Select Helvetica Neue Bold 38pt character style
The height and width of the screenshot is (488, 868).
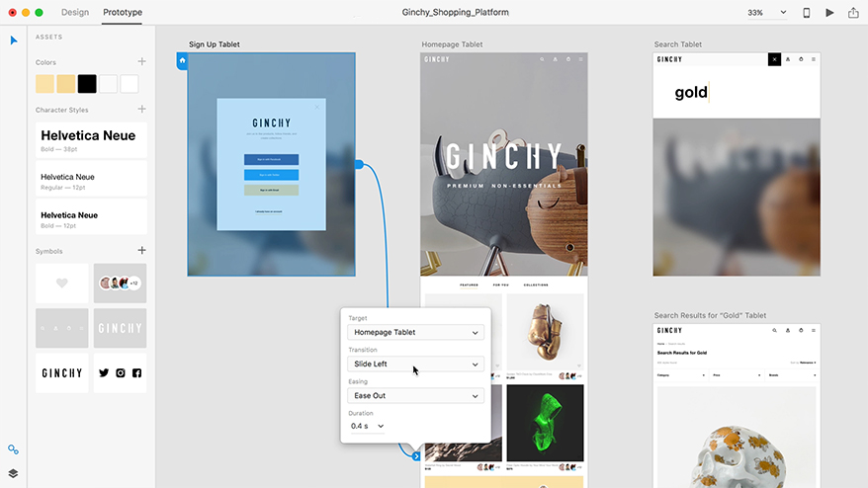click(x=91, y=139)
